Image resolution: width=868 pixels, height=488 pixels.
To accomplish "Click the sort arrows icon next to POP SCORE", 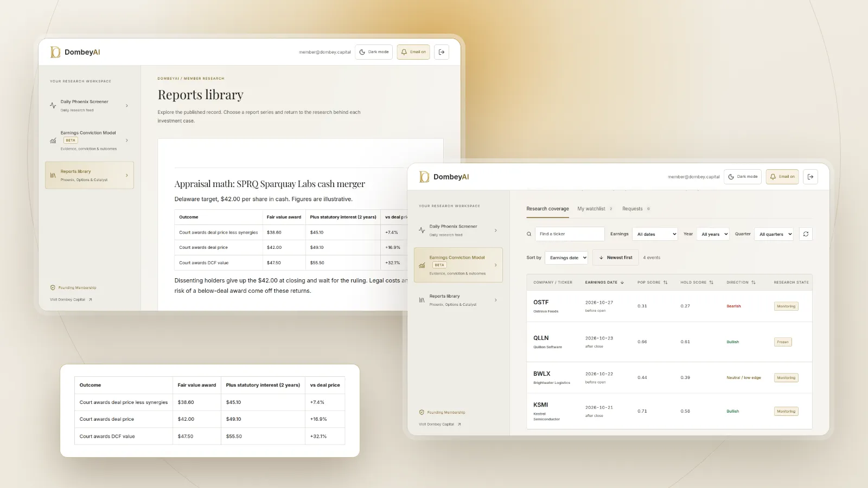I will coord(666,282).
